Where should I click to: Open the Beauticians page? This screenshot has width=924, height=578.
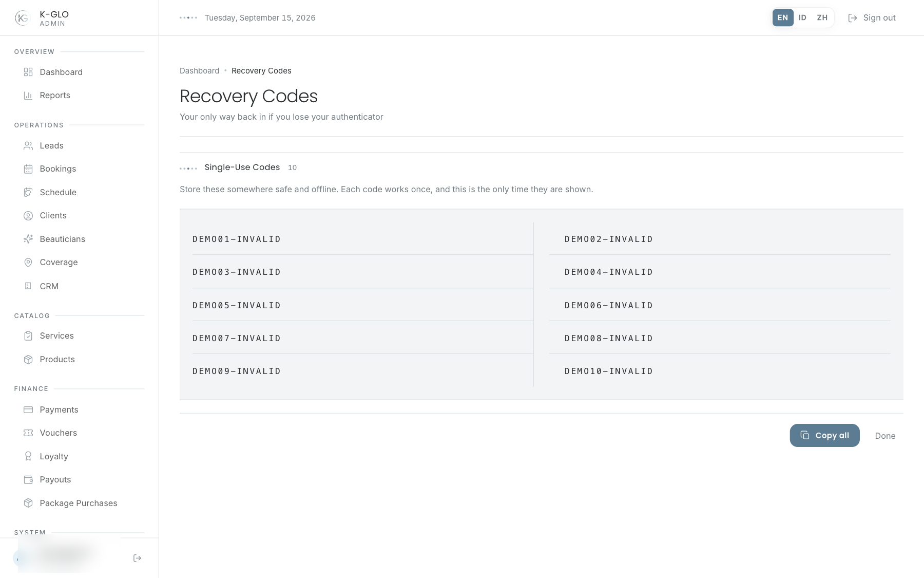[x=79, y=239]
